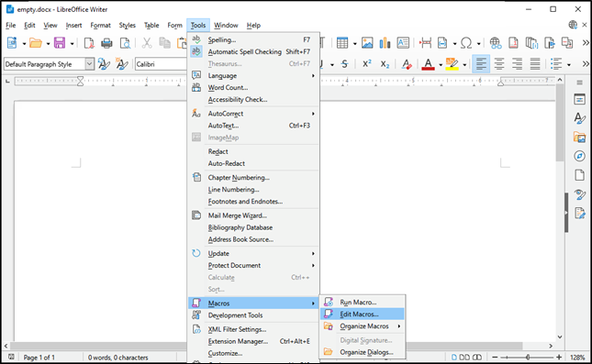Click the Open folder toolbar icon

point(36,43)
